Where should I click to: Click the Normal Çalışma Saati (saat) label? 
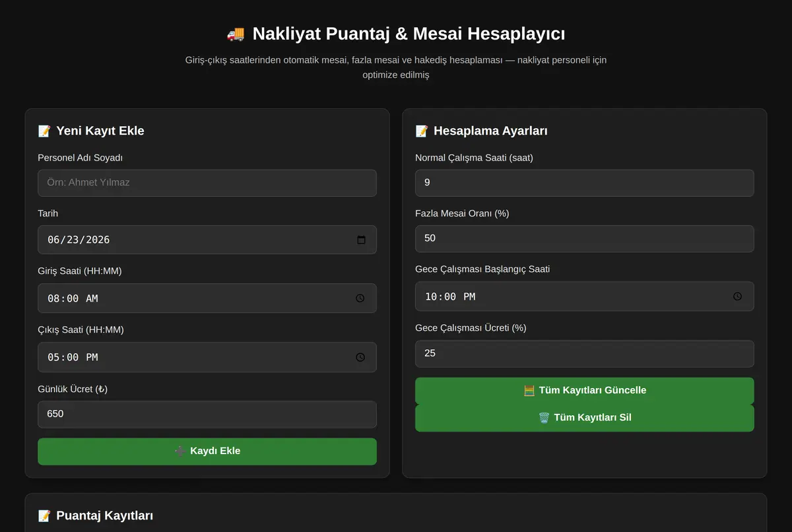474,158
